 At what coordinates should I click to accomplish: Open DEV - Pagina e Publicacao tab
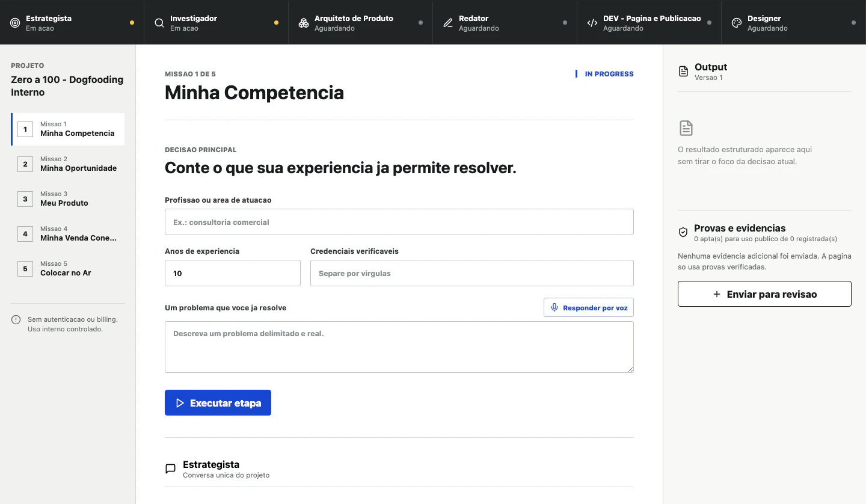click(649, 23)
